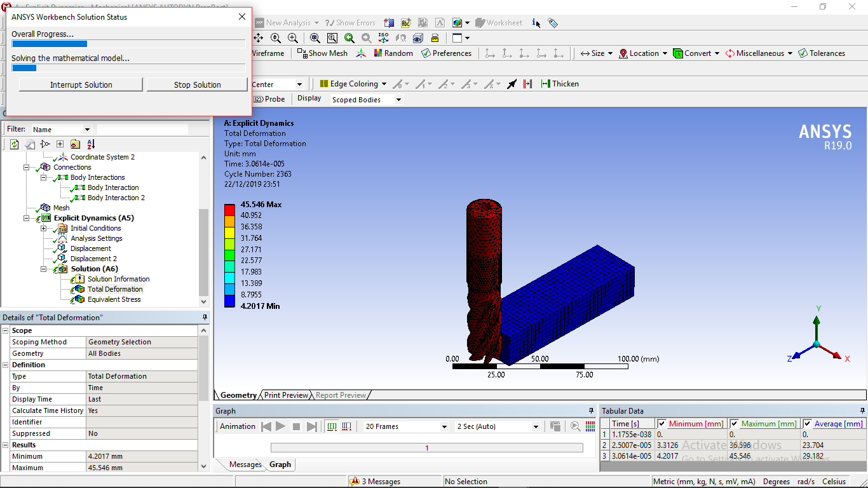868x488 pixels.
Task: Expand the Initial Conditions tree node
Action: [44, 228]
